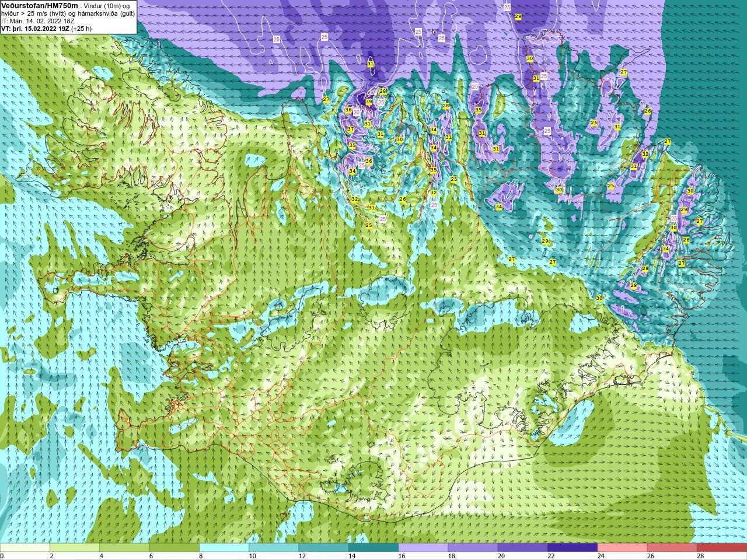Click the 10–12 m/s turquoise legend swatch
Screen dimensions: 747x560
click(x=274, y=547)
